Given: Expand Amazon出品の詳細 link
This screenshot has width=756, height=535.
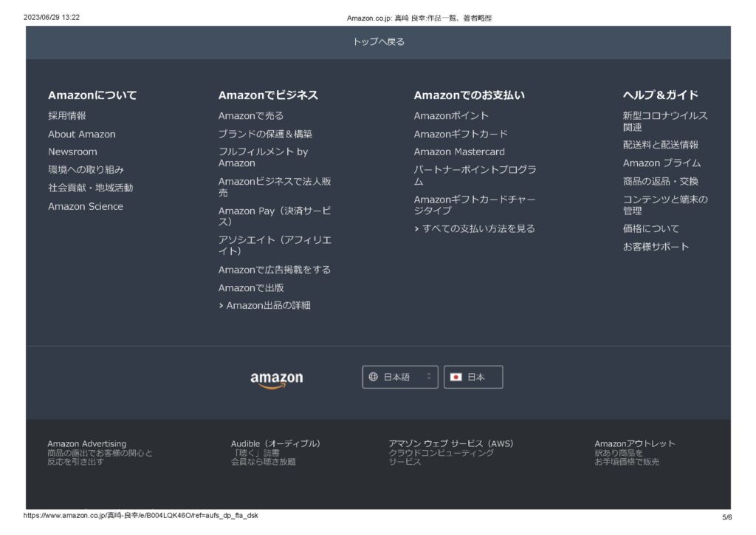Looking at the screenshot, I should (x=264, y=305).
